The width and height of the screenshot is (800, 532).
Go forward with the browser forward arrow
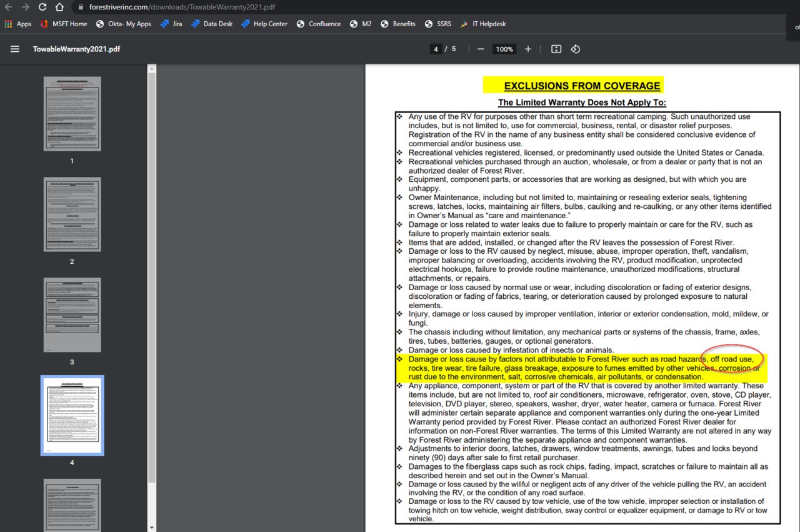[26, 7]
